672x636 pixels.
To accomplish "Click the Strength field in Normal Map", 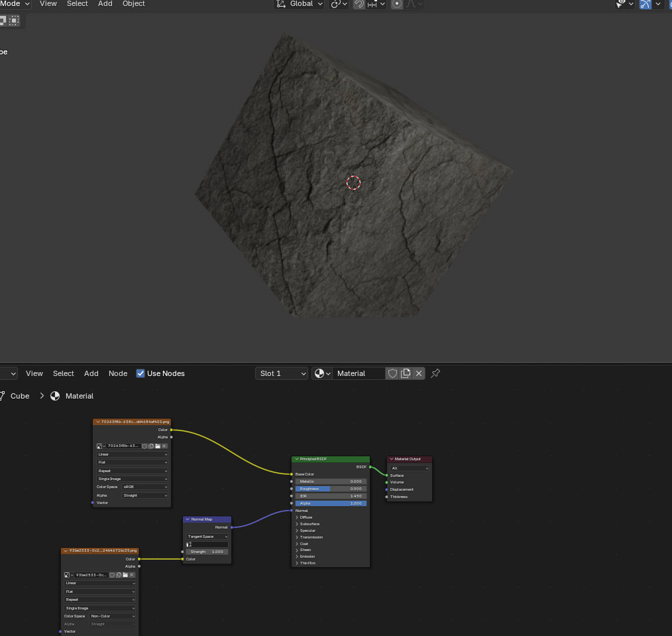I will 207,552.
